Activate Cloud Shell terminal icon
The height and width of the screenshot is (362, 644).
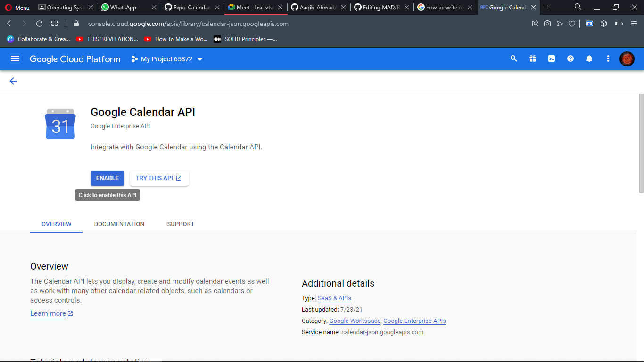[x=552, y=58]
